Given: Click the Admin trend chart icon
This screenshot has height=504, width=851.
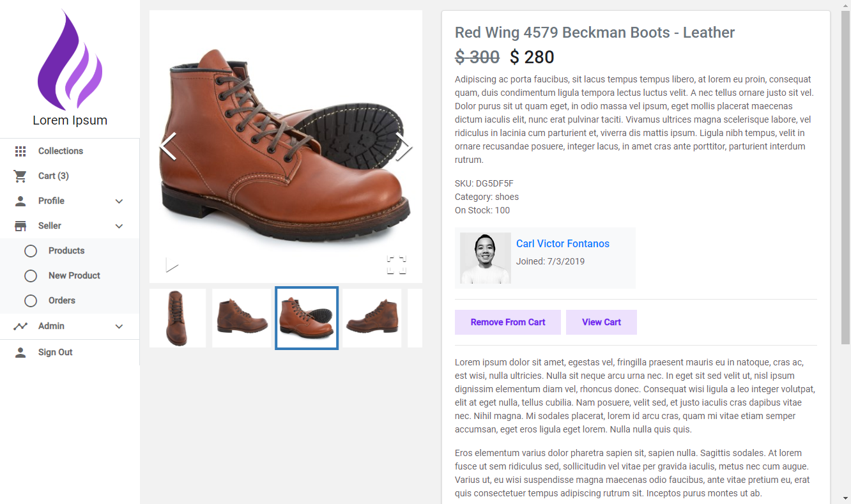Looking at the screenshot, I should [x=20, y=326].
